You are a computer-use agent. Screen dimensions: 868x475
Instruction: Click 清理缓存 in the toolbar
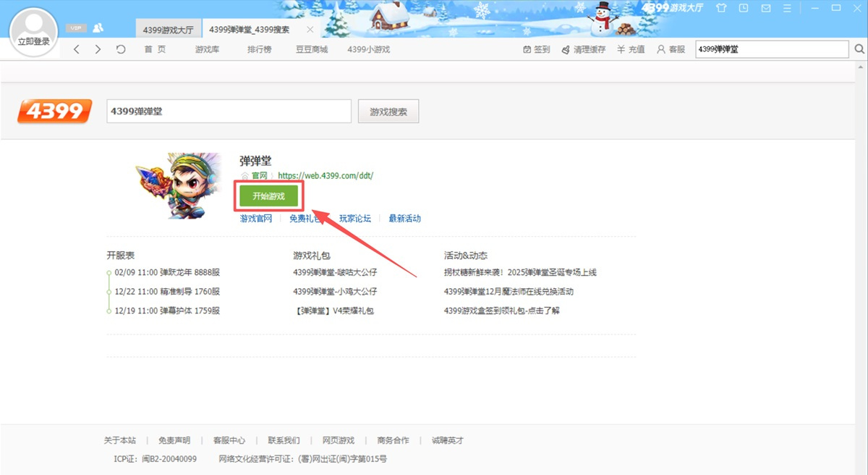pyautogui.click(x=583, y=49)
